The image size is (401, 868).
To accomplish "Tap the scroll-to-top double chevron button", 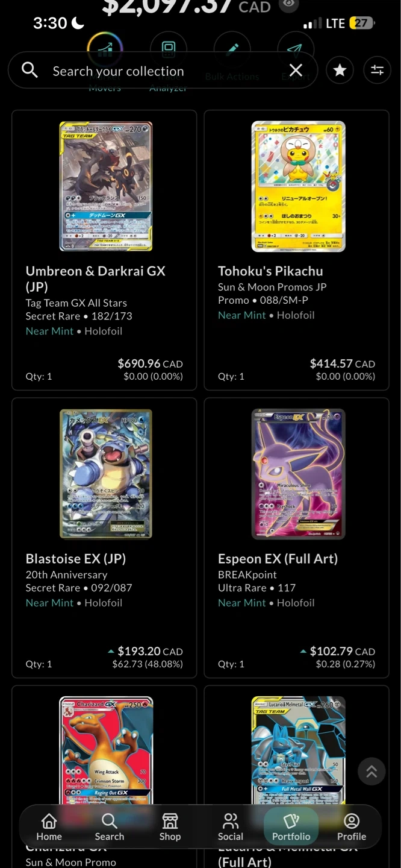I will [x=371, y=771].
